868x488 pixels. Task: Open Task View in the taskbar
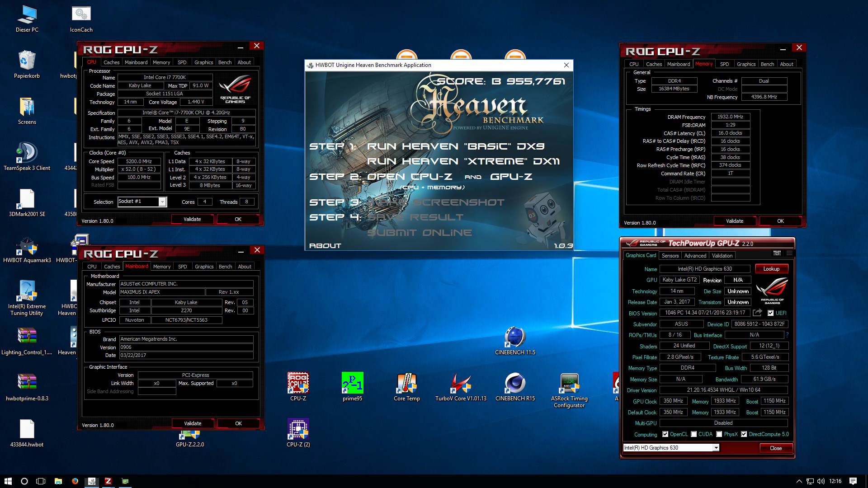pos(41,481)
